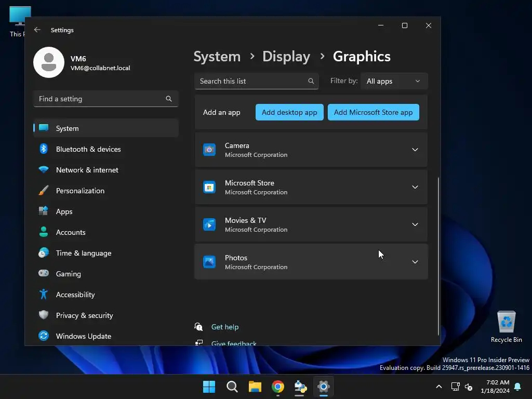Image resolution: width=532 pixels, height=399 pixels.
Task: Select System in the sidebar
Action: point(106,128)
